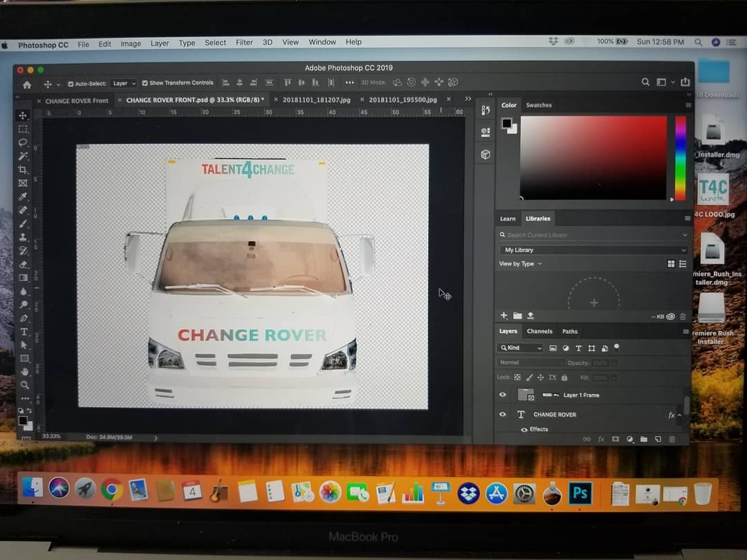Viewport: 747px width, 560px height.
Task: Toggle lock position for layer
Action: [540, 377]
